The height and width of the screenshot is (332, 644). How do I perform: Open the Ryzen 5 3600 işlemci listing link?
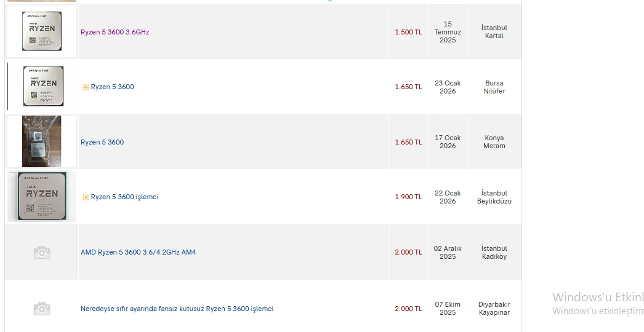click(x=125, y=197)
